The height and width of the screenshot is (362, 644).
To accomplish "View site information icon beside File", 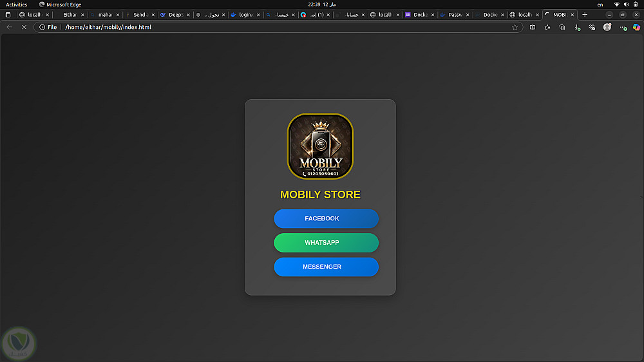I will pos(42,27).
